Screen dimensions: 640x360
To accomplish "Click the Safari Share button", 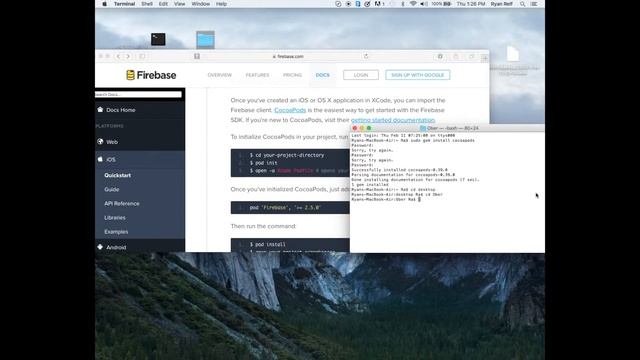I will pyautogui.click(x=456, y=56).
